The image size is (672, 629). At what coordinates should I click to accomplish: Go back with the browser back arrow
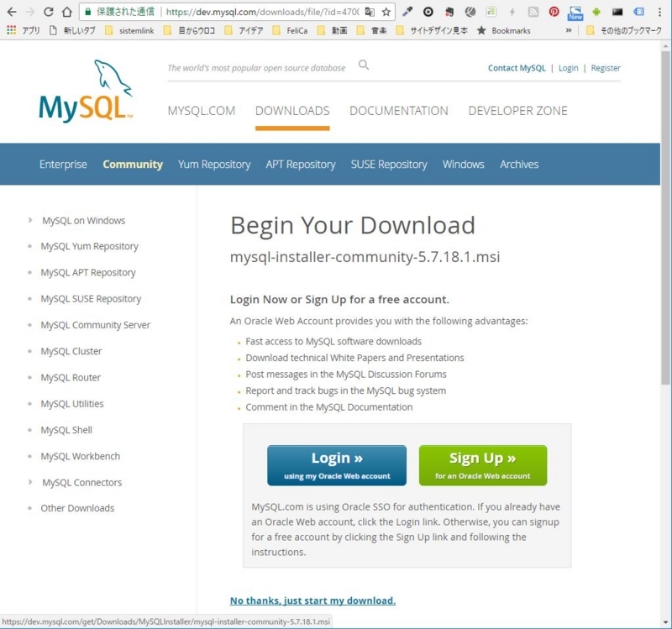coord(12,12)
